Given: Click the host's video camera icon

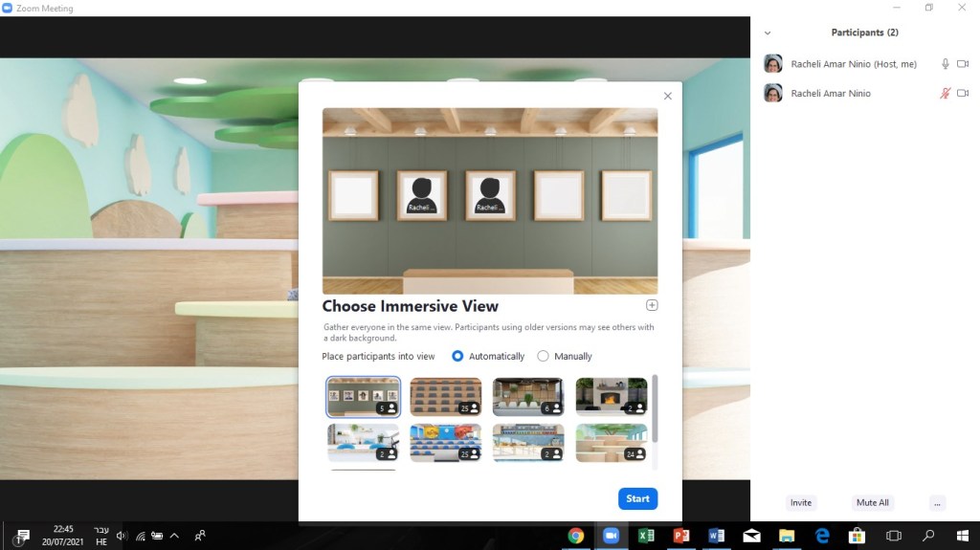Looking at the screenshot, I should tap(963, 64).
